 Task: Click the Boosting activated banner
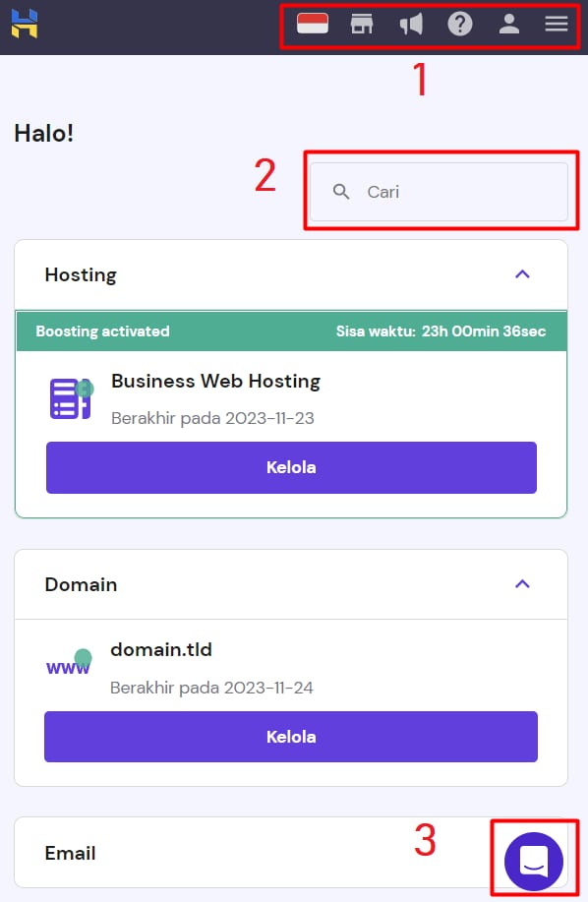291,331
